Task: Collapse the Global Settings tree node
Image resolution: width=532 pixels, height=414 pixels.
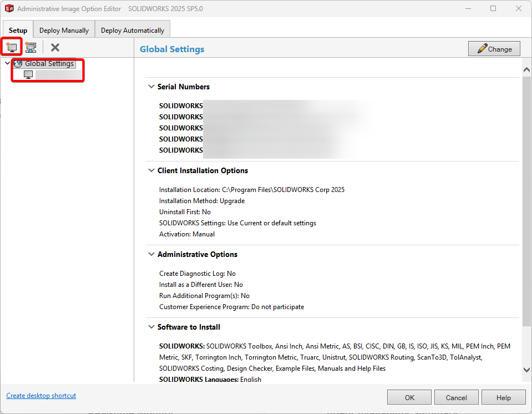Action: pyautogui.click(x=7, y=63)
